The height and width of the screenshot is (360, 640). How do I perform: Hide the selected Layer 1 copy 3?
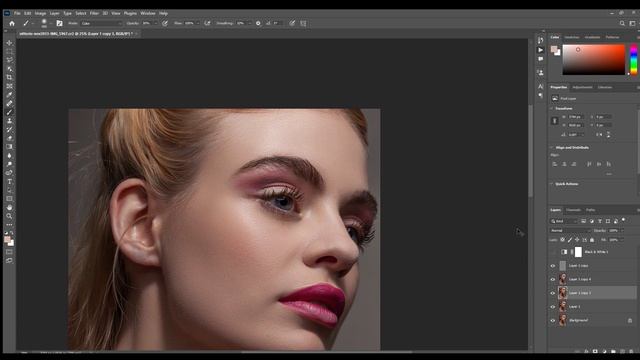click(x=553, y=293)
